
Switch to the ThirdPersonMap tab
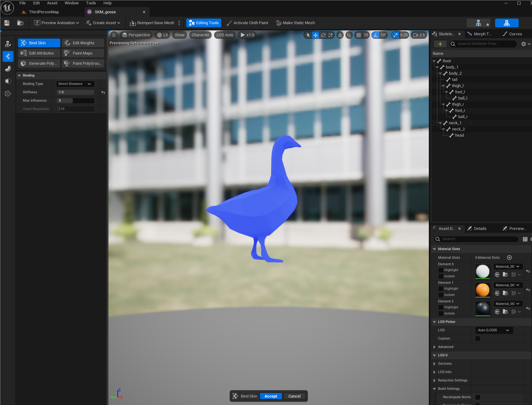tap(44, 12)
